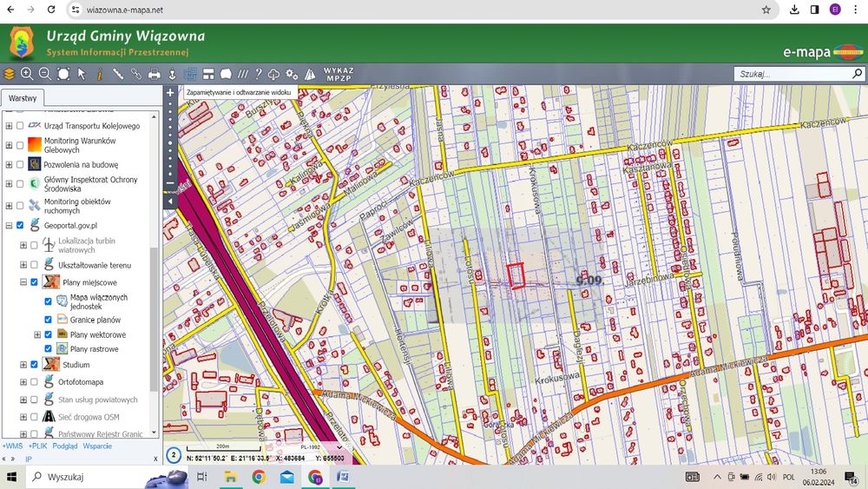868x489 pixels.
Task: Expand the Plany wektorowe tree node
Action: (37, 334)
